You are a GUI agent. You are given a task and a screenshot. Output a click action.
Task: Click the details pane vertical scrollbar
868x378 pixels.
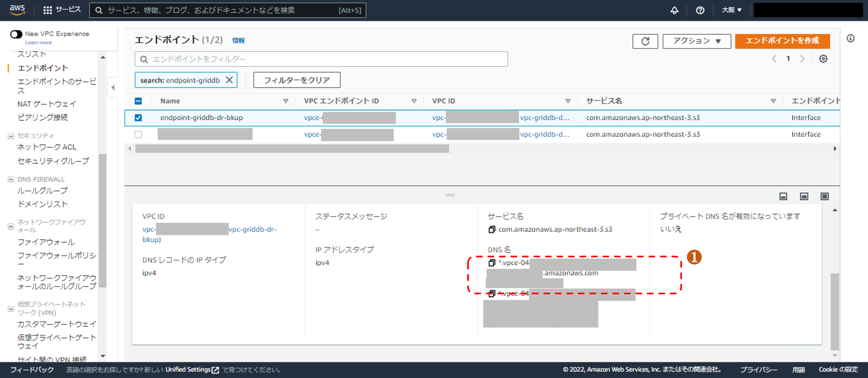[x=835, y=311]
